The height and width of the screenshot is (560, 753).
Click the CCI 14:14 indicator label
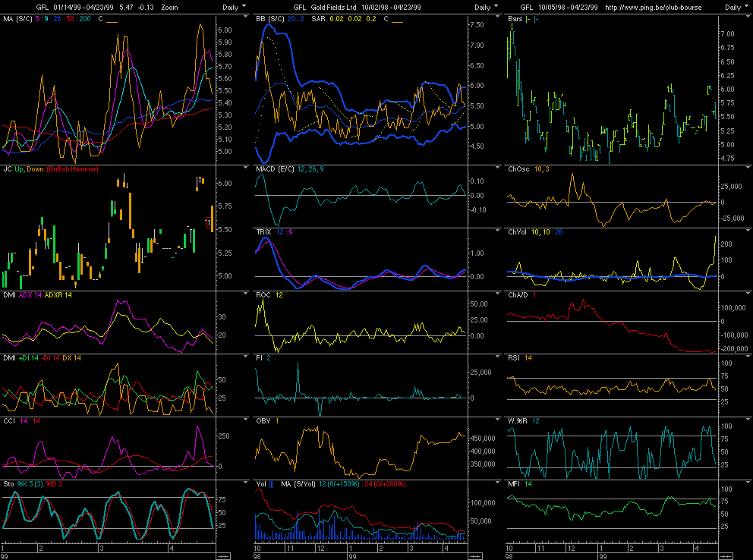[x=21, y=421]
